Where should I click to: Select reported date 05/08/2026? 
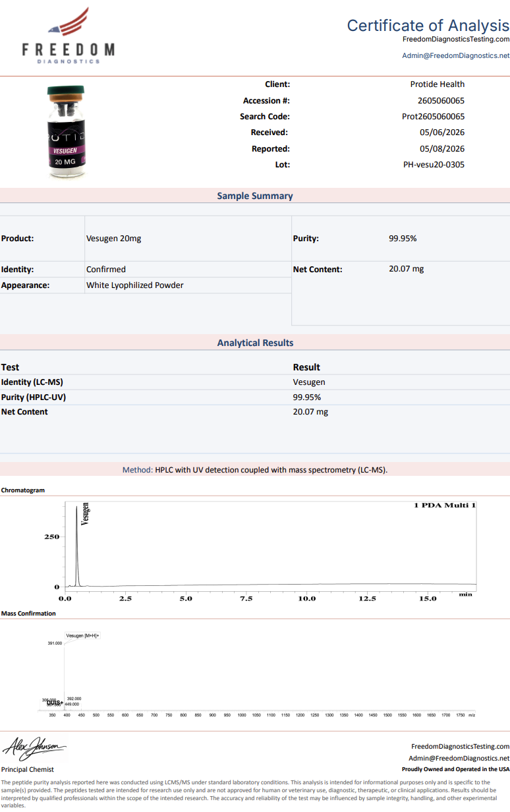442,149
